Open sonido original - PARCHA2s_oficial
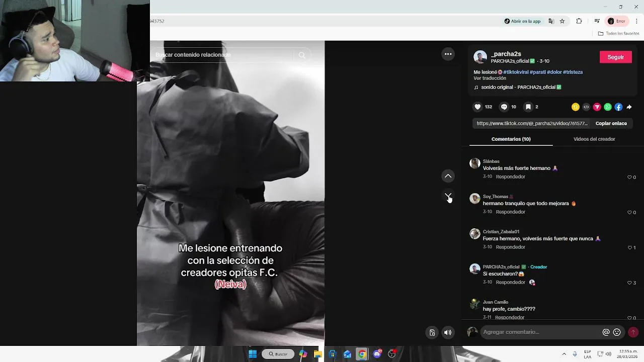The width and height of the screenshot is (644, 362). coord(518,87)
